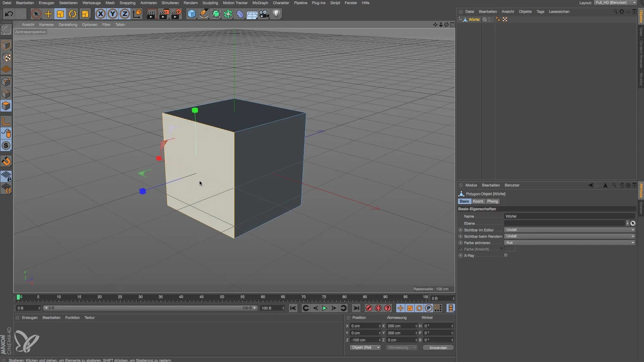
Task: Click the Z position field -100 cm
Action: point(365,340)
